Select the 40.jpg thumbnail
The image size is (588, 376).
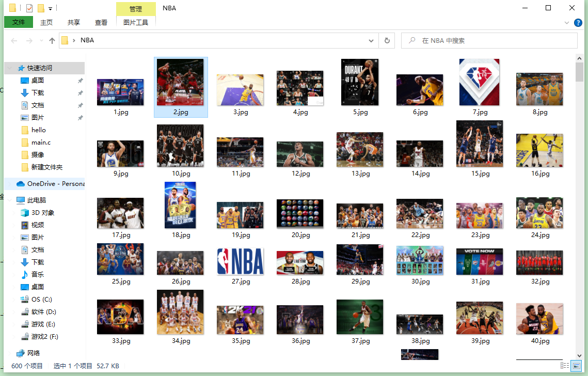(539, 319)
